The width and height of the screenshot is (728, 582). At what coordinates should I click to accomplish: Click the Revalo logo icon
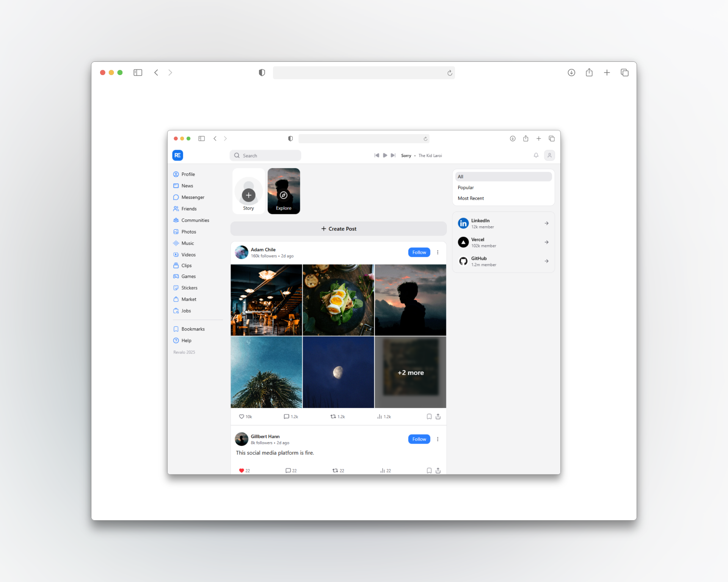point(177,155)
